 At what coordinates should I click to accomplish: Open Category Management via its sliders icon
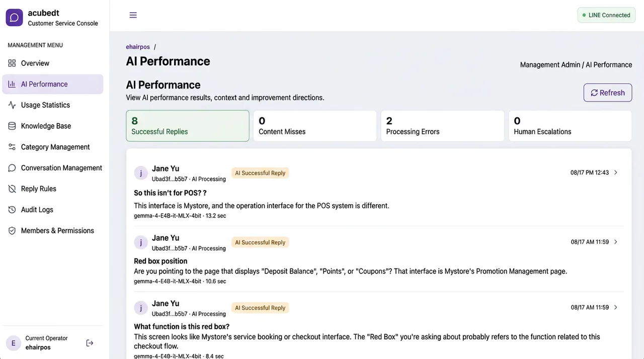(x=12, y=147)
